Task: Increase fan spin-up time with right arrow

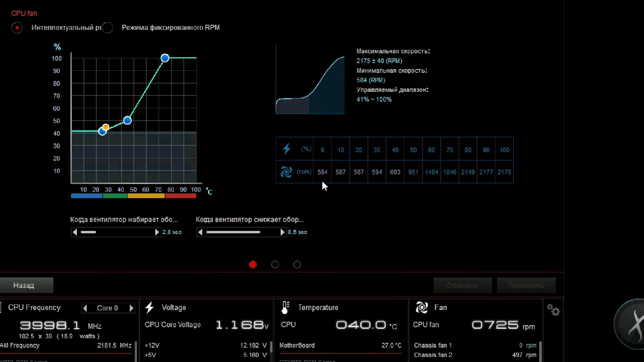Action: tap(157, 232)
